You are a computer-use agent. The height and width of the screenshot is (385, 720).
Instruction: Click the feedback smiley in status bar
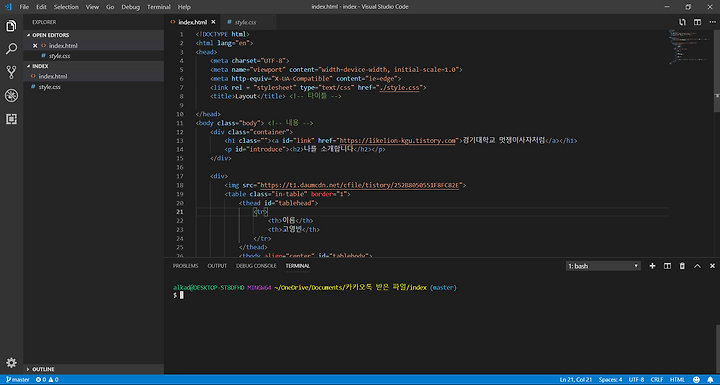[696, 379]
